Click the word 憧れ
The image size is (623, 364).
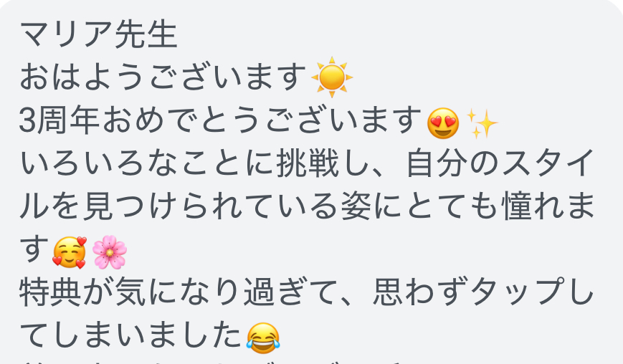(536, 207)
